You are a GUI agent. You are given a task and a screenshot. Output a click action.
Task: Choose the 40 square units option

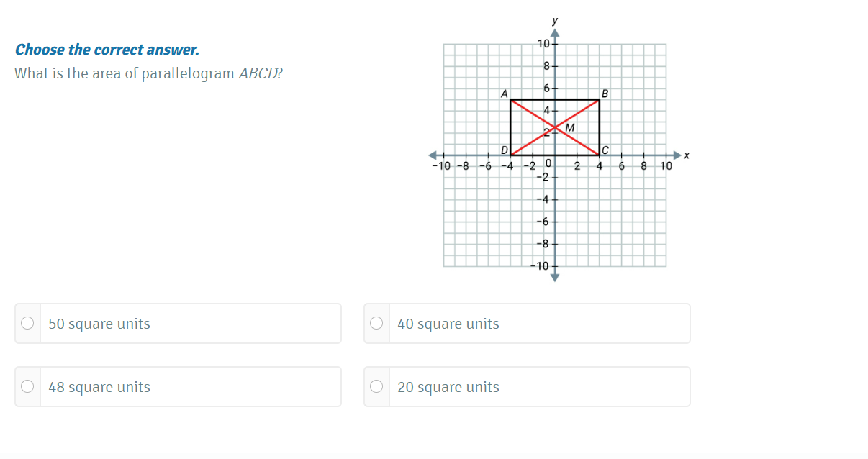[376, 324]
